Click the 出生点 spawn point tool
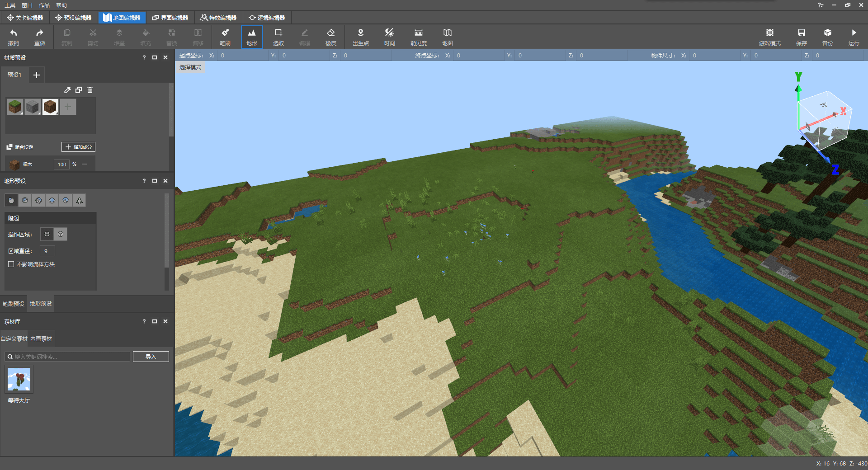The width and height of the screenshot is (868, 470). 360,37
